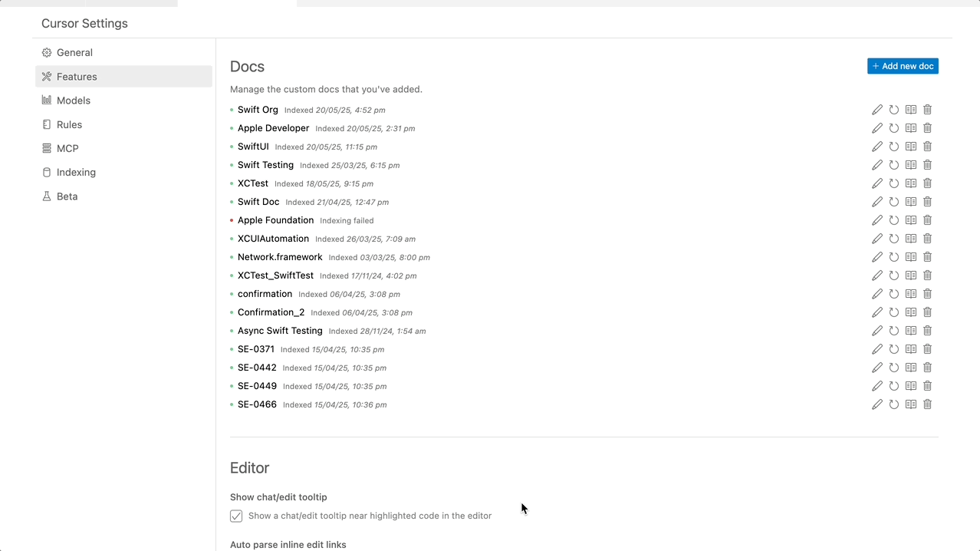Switch to Indexing settings
This screenshot has width=980, height=551.
123,172
